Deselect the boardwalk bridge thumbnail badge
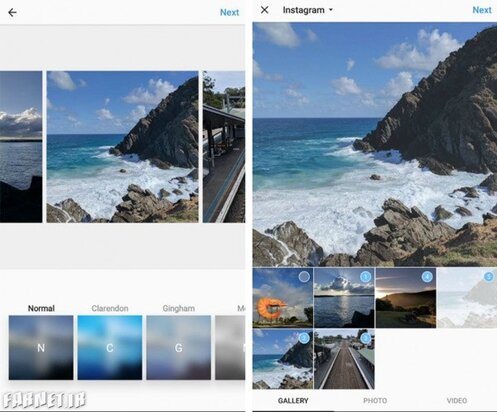497x412 pixels. point(366,338)
